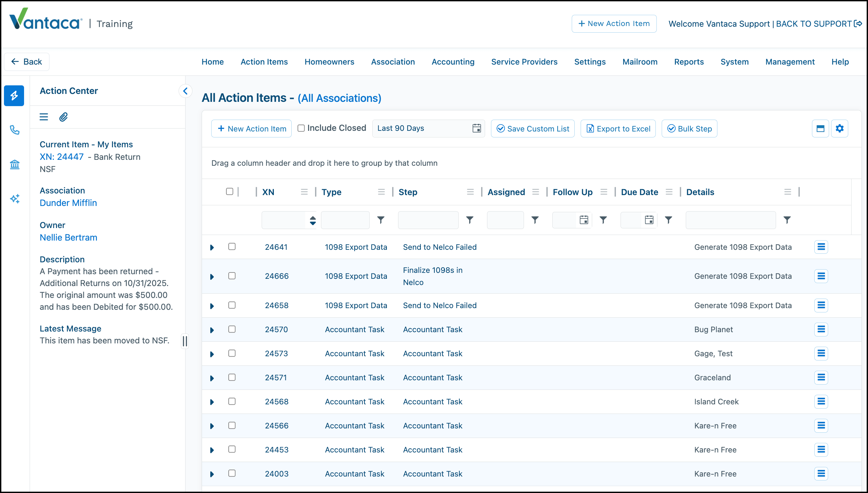Open the Type column header menu icon
The width and height of the screenshot is (868, 493).
pos(382,192)
